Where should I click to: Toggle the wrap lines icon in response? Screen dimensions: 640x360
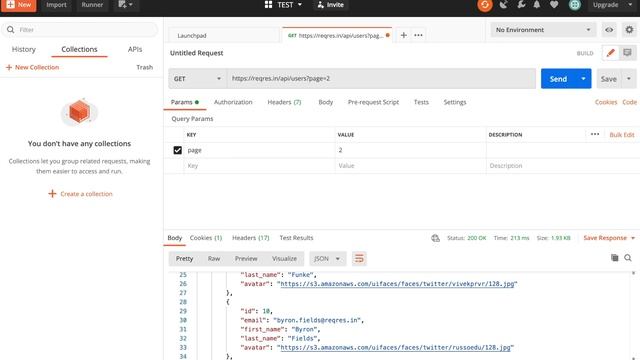coord(359,258)
